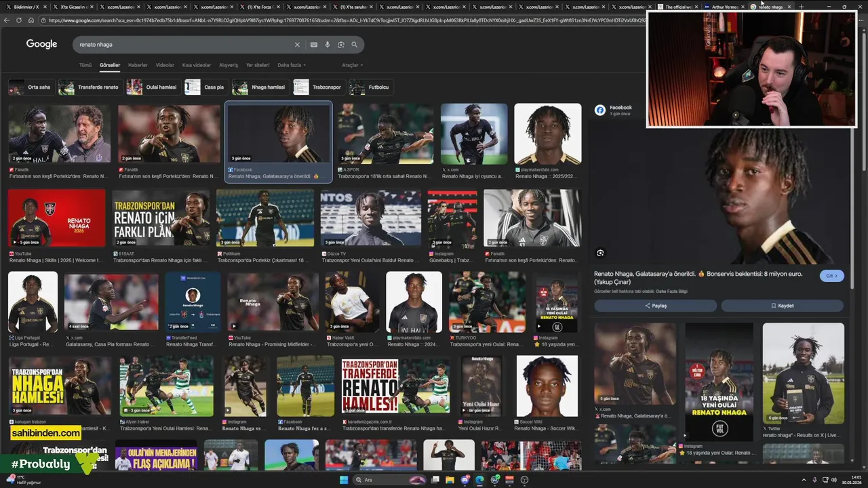
Task: Click the Facebook source icon in preview panel
Action: 600,110
